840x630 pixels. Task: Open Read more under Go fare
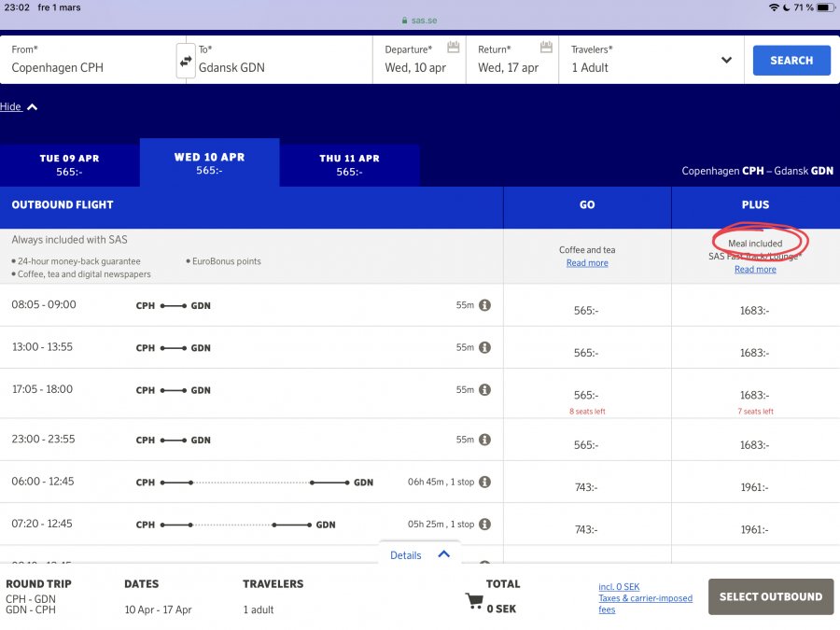[587, 263]
